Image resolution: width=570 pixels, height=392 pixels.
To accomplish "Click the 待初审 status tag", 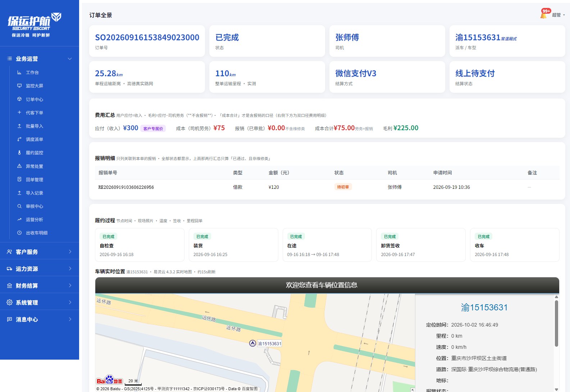I will click(x=343, y=187).
